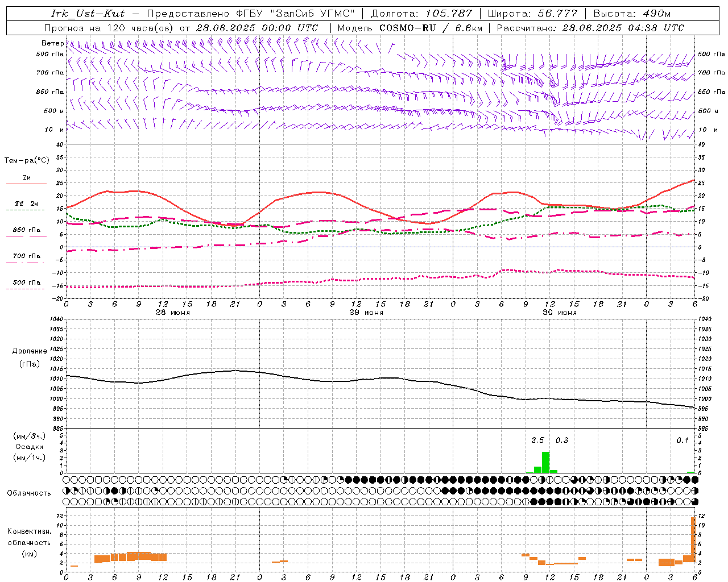Select the "Модель COSMO-RU / 6.6км" text
Screen dimensions: 728x582
tap(410, 28)
